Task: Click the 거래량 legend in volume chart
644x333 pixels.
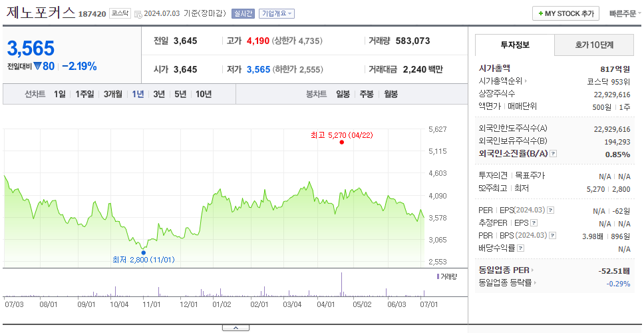Action: 446,276
